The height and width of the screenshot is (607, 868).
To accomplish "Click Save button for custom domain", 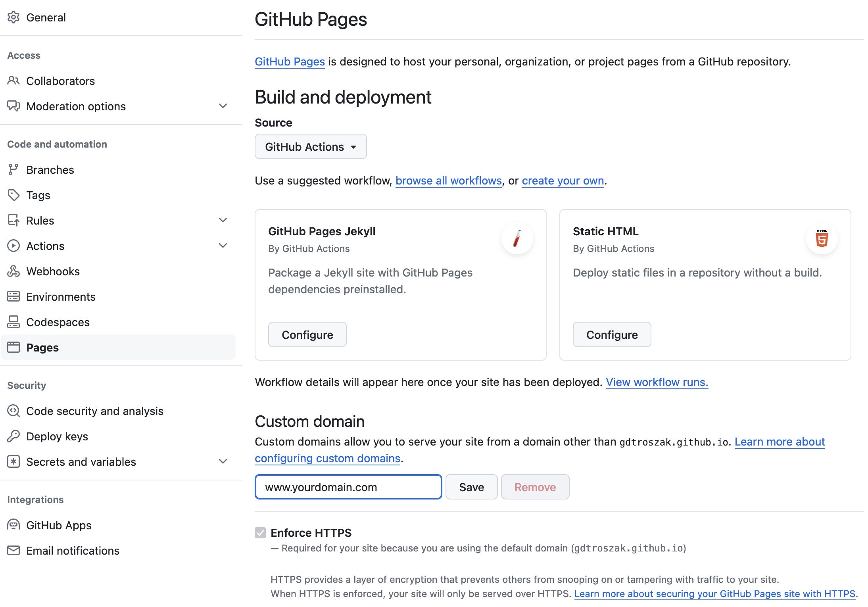I will [472, 487].
